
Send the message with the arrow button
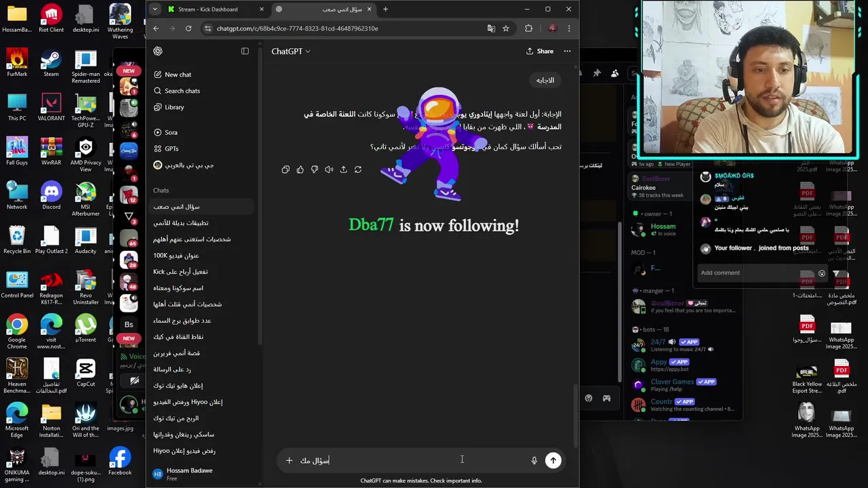pyautogui.click(x=553, y=460)
